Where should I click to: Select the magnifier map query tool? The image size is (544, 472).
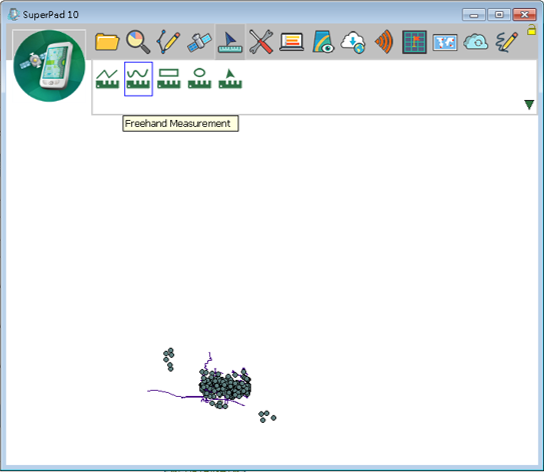[x=138, y=42]
